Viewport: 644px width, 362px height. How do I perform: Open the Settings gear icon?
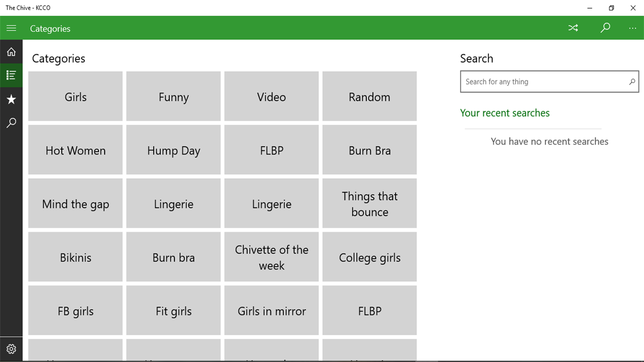[11, 349]
